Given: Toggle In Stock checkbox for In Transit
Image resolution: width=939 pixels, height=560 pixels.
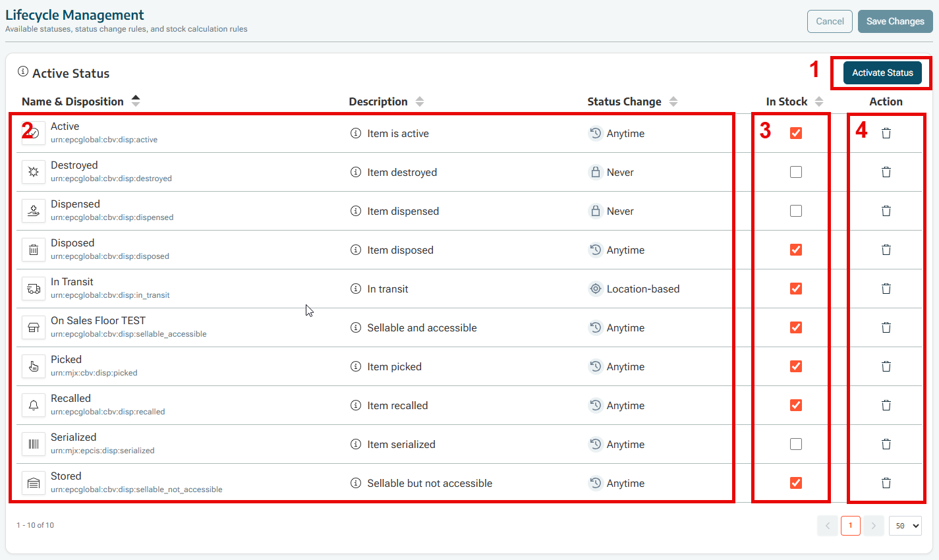Looking at the screenshot, I should pos(796,289).
